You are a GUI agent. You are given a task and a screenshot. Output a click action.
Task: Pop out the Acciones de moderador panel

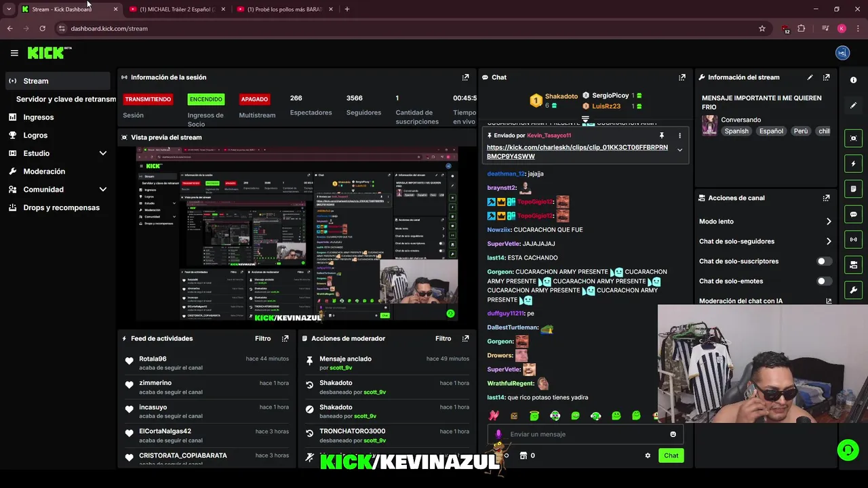click(x=465, y=338)
